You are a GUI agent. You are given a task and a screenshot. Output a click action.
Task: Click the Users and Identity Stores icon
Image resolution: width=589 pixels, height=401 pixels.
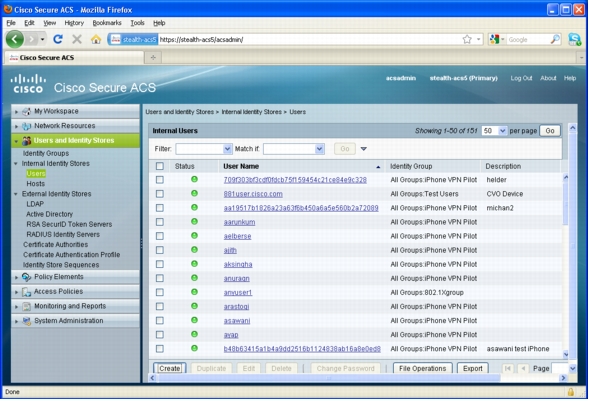(x=26, y=141)
